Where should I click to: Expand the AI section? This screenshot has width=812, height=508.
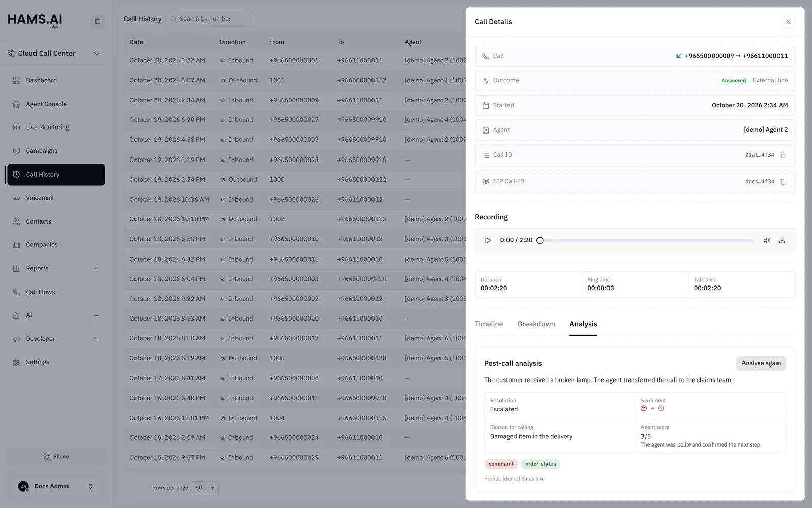point(96,315)
